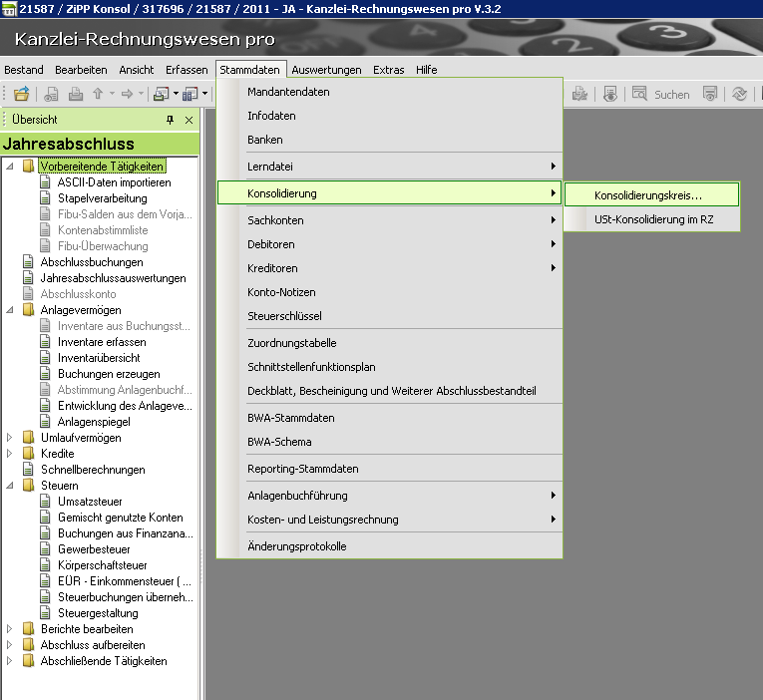
Task: Click the Steuern folder icon
Action: tap(29, 485)
